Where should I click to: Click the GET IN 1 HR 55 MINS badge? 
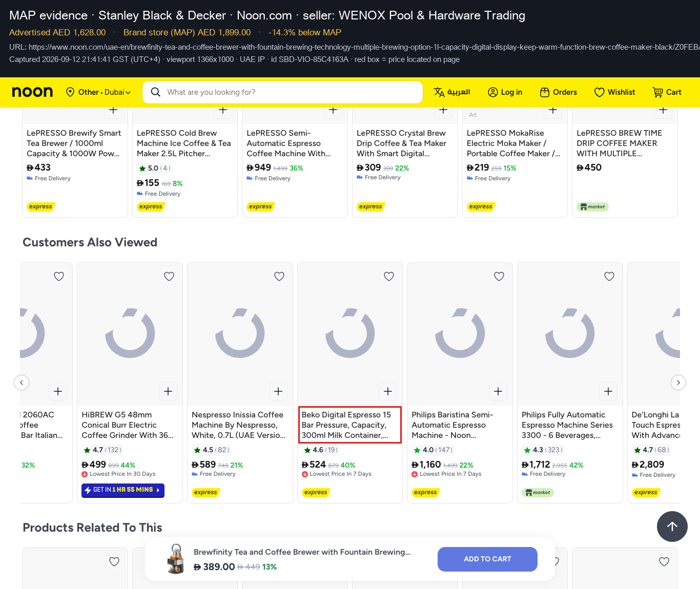tap(123, 490)
